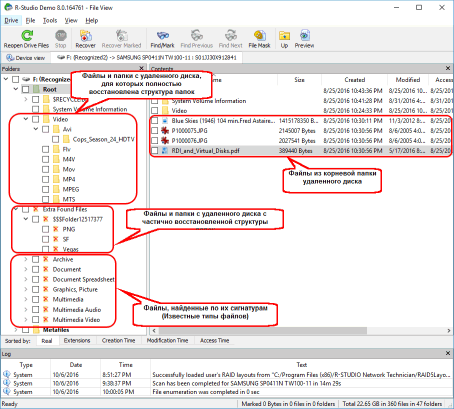Click the Metafiles folder icon
Screen dimensions: 454x409
coord(36,330)
